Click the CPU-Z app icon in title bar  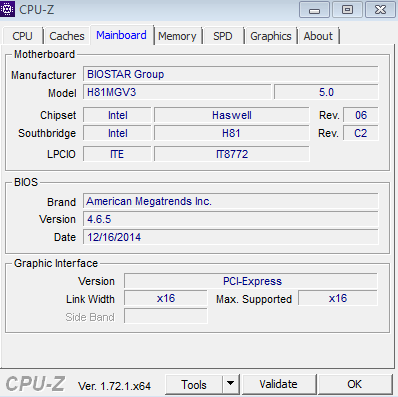(7, 9)
